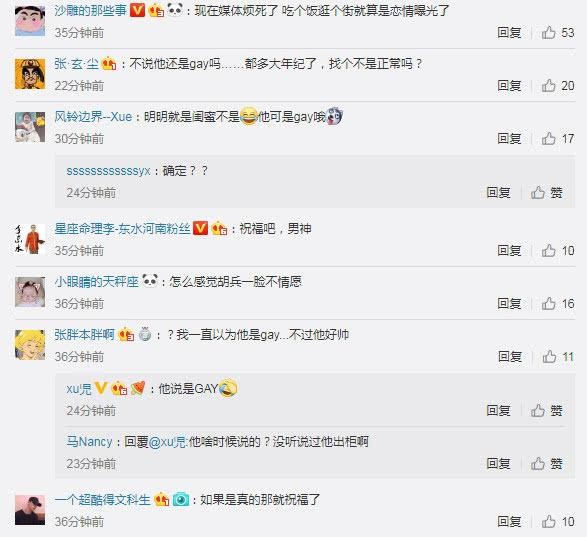Click thumbs-up on 小眼睛的天秤座's comment
587x537 pixels.
548,303
